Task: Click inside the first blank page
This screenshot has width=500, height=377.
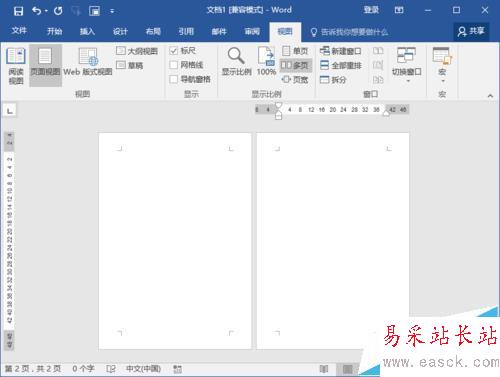Action: [175, 241]
